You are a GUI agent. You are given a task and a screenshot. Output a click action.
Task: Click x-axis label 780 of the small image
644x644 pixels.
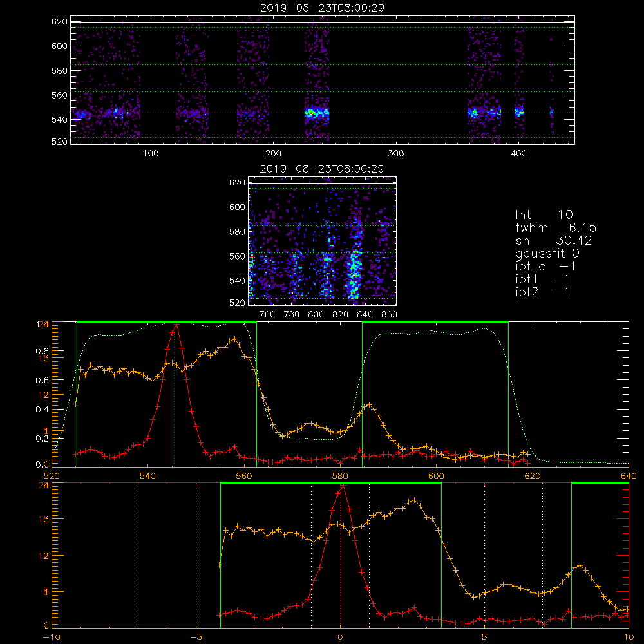(292, 315)
